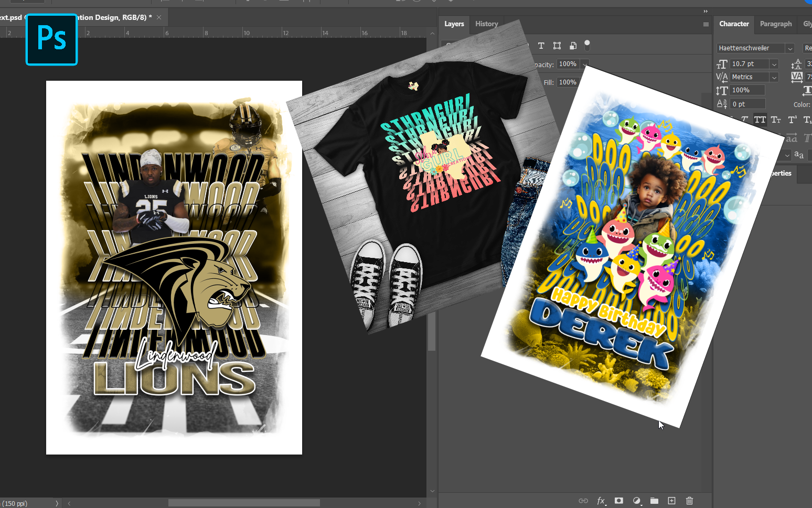Screen dimensions: 812x508
Task: Enable superscript text
Action: [x=793, y=120]
